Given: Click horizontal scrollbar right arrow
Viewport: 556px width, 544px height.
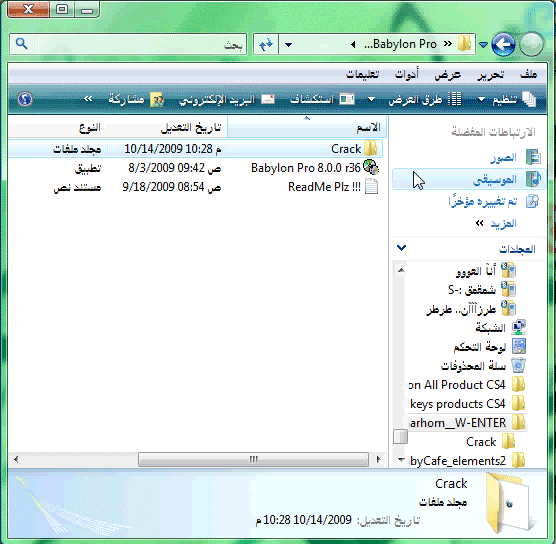Looking at the screenshot, I should [379, 459].
